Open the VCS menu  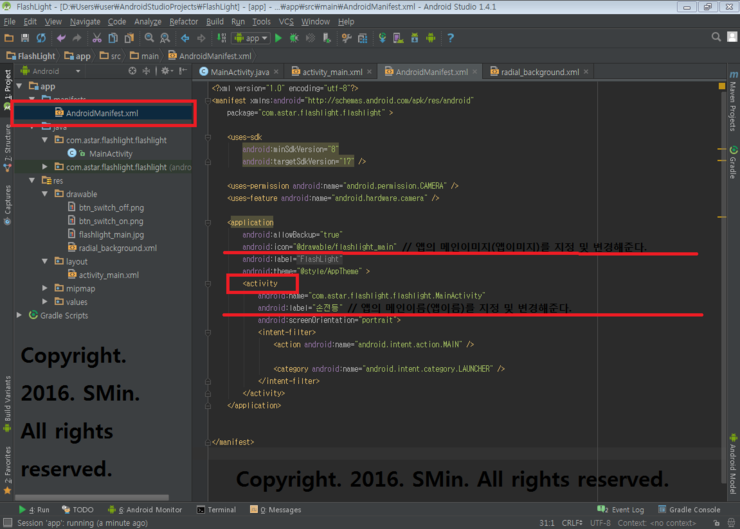click(x=286, y=22)
